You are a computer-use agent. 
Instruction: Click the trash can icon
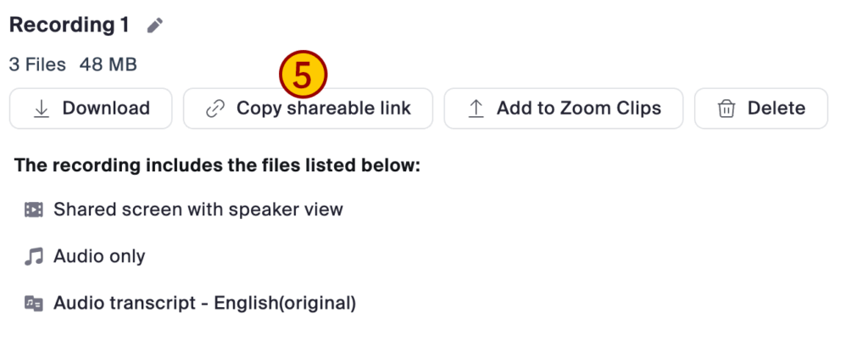click(x=726, y=109)
